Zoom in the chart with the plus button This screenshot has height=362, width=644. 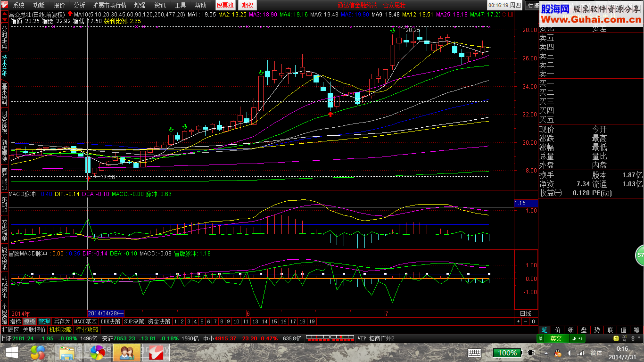coord(518,321)
